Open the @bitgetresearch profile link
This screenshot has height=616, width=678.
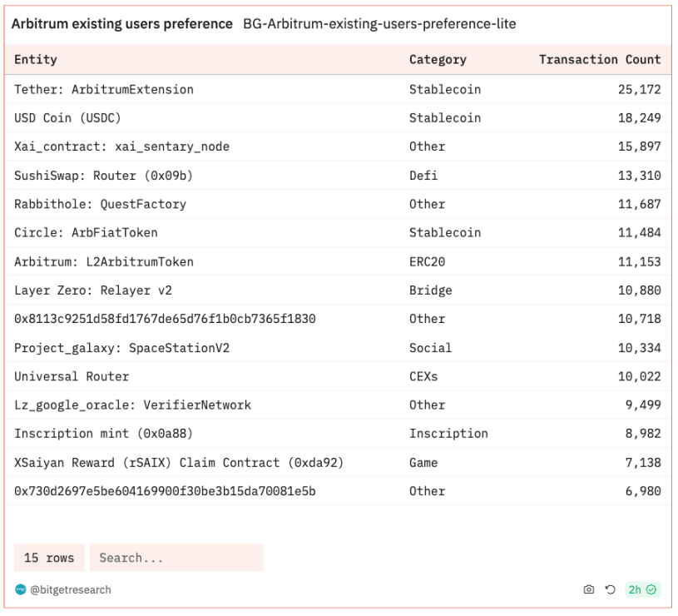(x=71, y=590)
